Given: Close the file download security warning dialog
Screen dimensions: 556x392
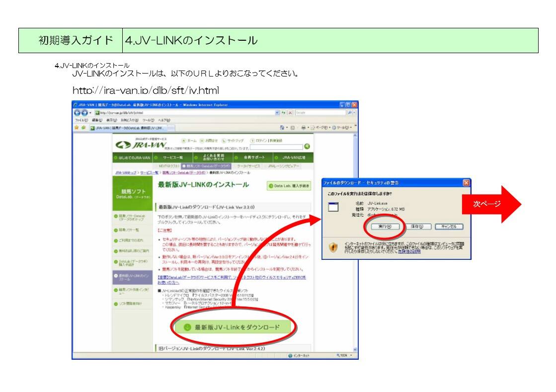Looking at the screenshot, I should pyautogui.click(x=466, y=182).
